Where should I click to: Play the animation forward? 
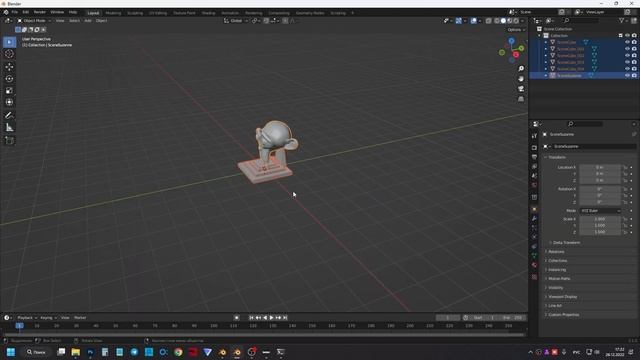(271, 318)
